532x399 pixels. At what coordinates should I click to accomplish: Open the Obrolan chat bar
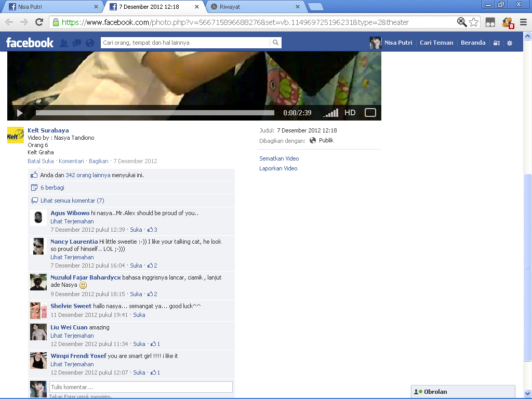point(463,392)
